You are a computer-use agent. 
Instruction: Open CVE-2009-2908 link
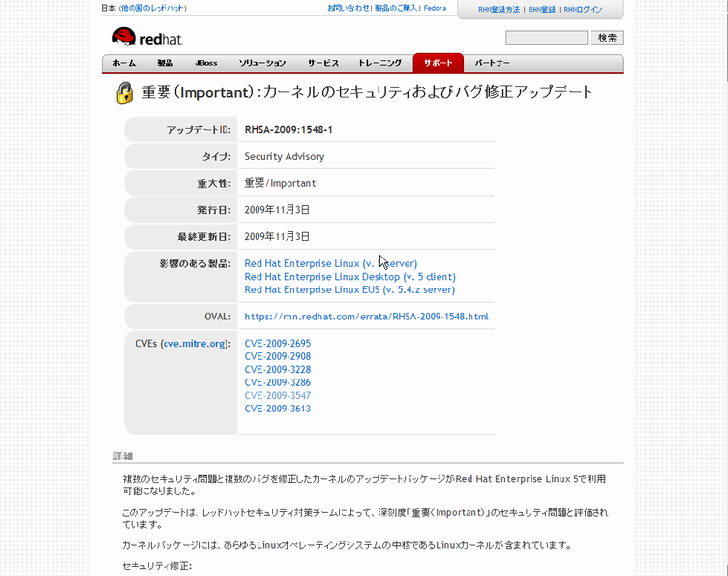pos(278,356)
